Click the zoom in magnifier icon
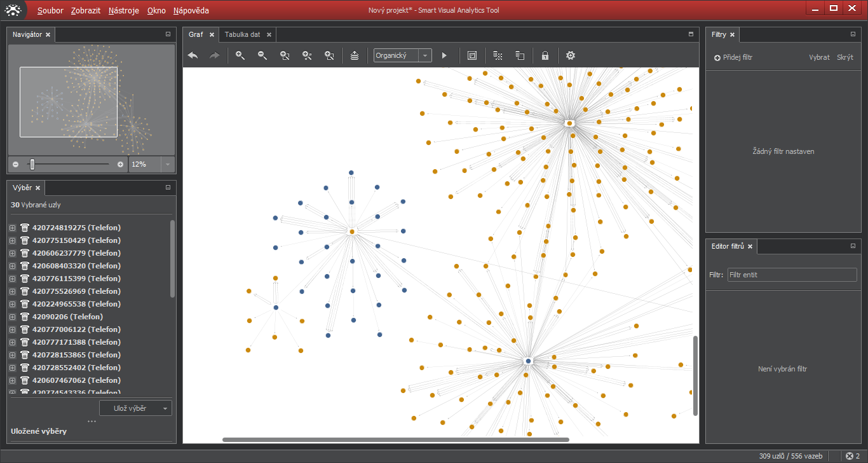This screenshot has height=463, width=868. pyautogui.click(x=240, y=56)
